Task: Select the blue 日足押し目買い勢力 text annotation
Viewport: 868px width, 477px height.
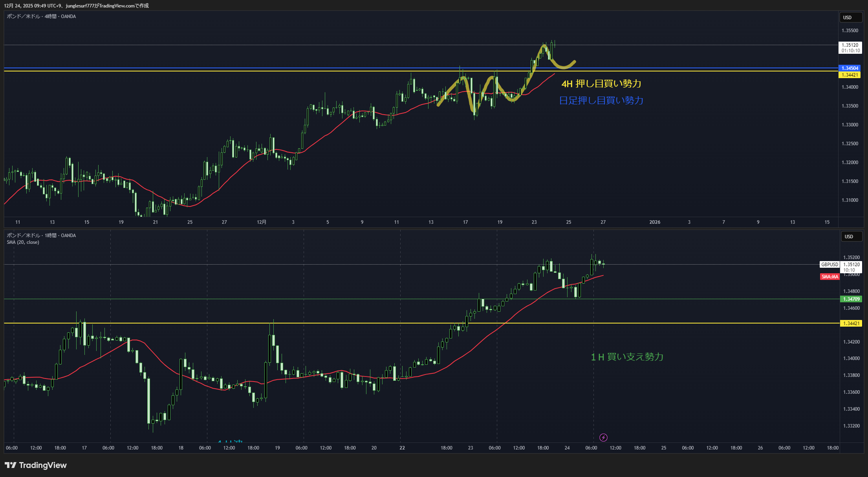Action: pos(601,101)
